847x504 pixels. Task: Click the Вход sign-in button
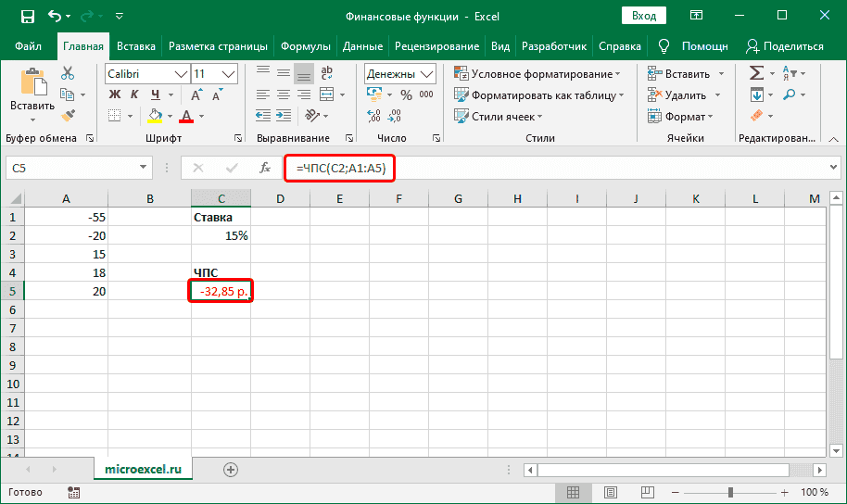tap(643, 17)
